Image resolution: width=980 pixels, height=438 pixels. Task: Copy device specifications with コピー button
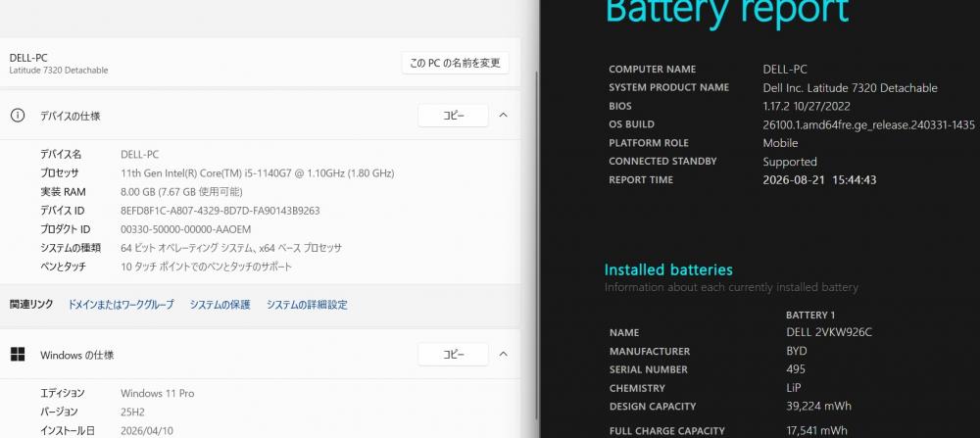point(453,116)
